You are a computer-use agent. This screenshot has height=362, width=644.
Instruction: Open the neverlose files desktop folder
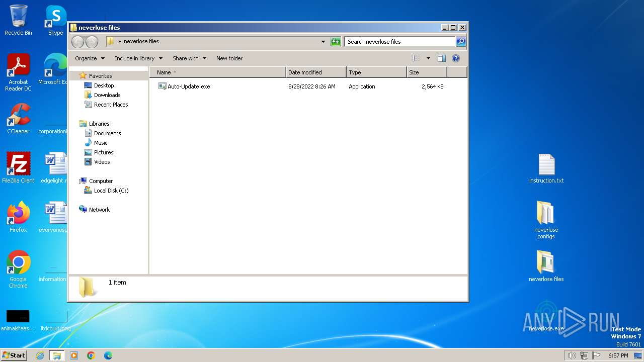(546, 266)
